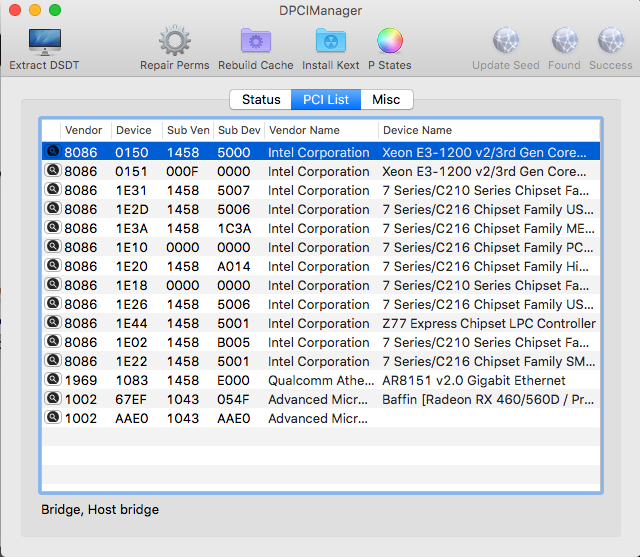Click magnifier icon on device 1E3A row
The height and width of the screenshot is (557, 640).
[x=53, y=227]
